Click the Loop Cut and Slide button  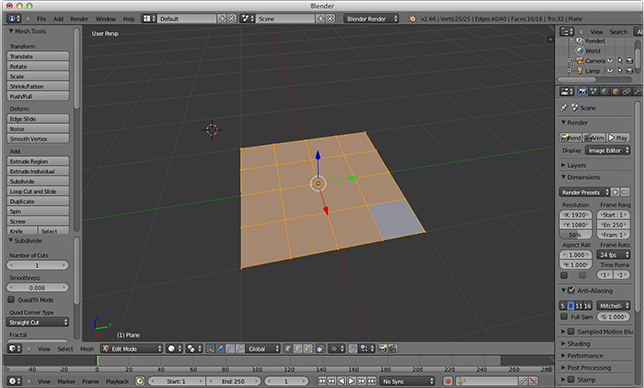(x=38, y=191)
